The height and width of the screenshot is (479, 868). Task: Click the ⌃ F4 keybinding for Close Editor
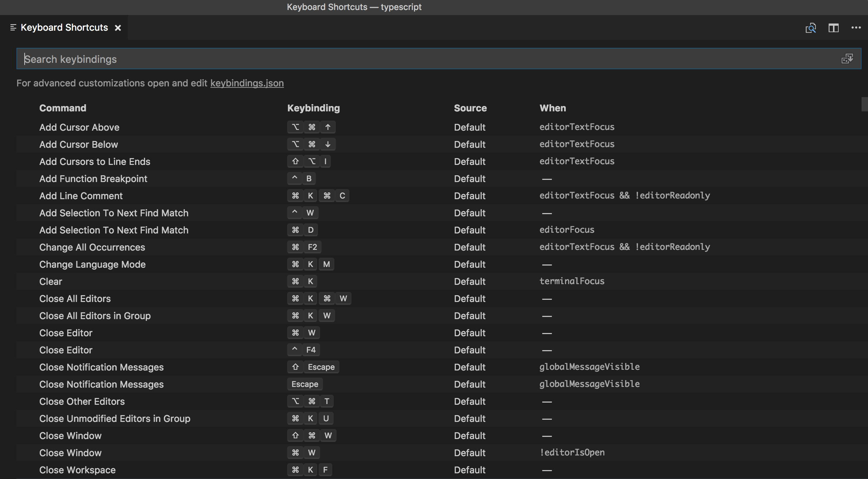pyautogui.click(x=303, y=350)
